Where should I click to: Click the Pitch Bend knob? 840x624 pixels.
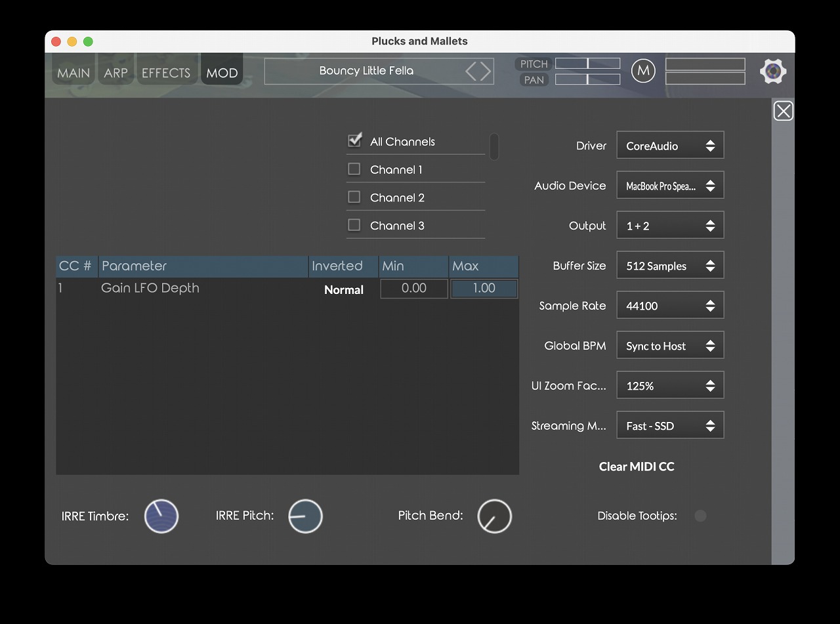point(494,516)
